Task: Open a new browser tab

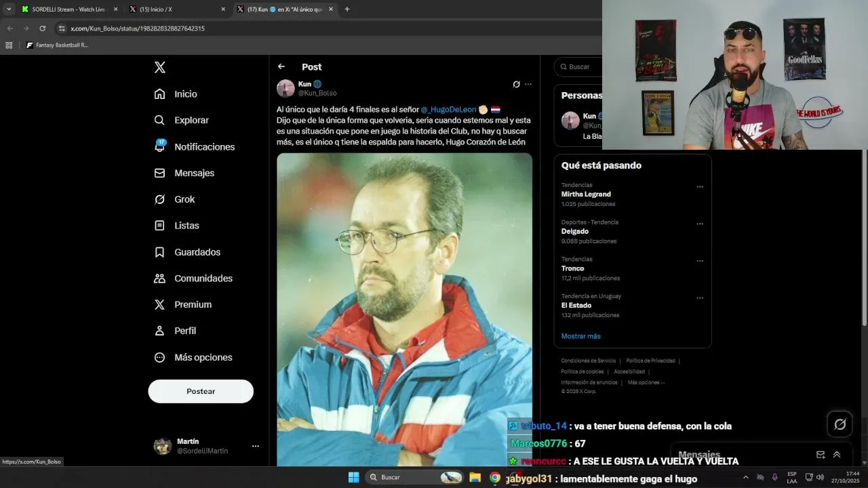Action: click(x=347, y=9)
